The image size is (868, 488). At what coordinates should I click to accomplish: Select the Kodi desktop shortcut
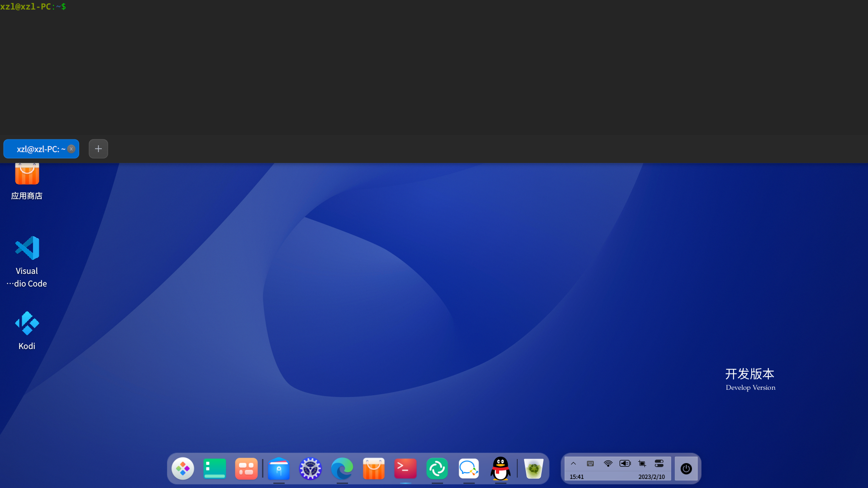(27, 330)
